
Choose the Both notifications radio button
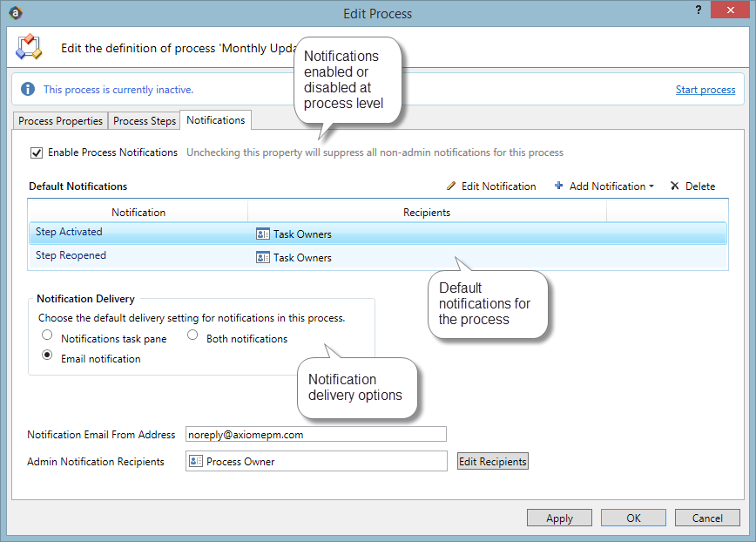[193, 336]
